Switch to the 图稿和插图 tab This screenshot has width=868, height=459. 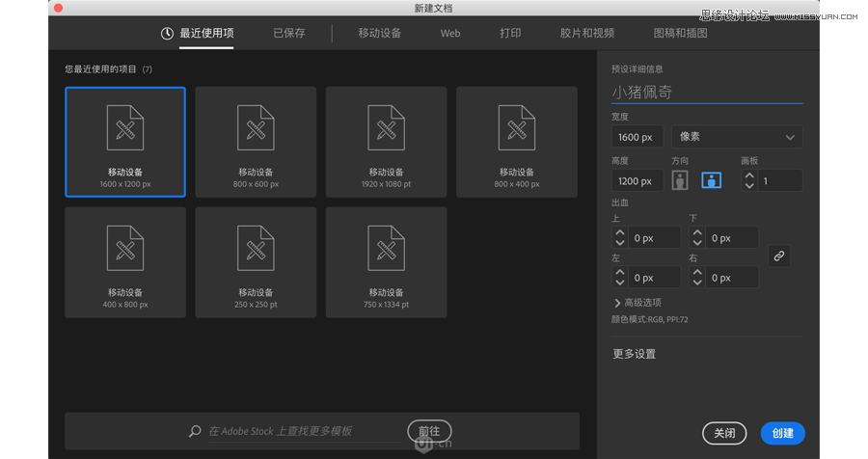coord(680,33)
